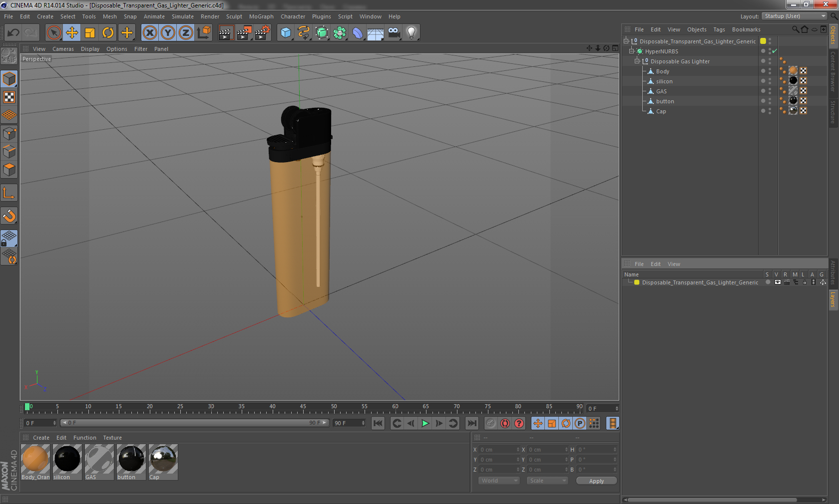Select the silicon material swatch
The height and width of the screenshot is (504, 839).
[67, 462]
